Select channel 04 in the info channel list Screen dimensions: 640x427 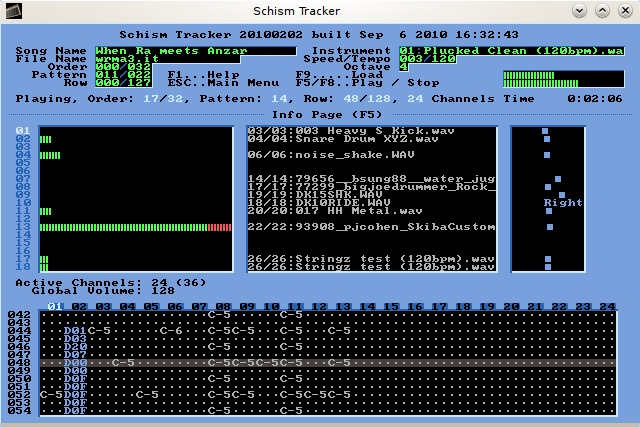[23, 155]
